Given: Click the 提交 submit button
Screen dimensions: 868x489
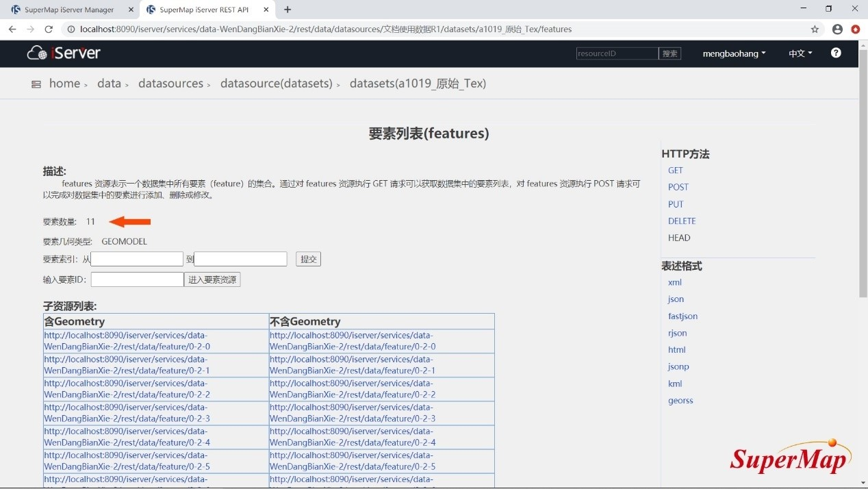Looking at the screenshot, I should coord(308,259).
